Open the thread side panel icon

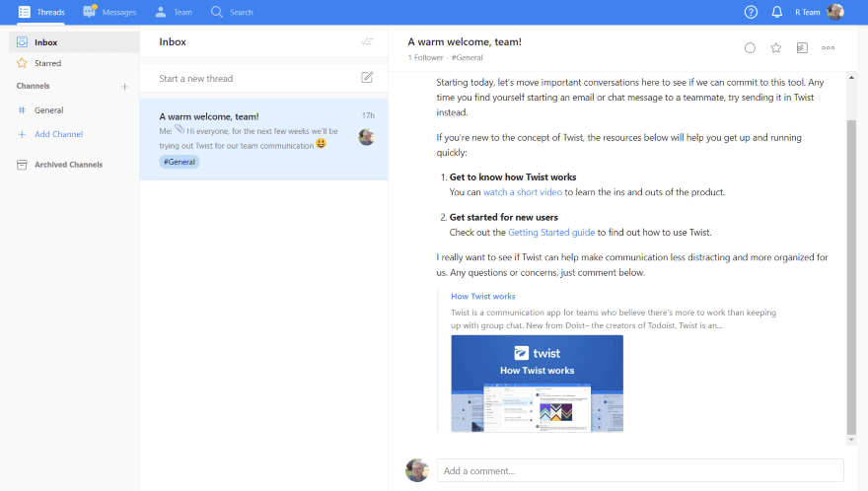tap(802, 47)
